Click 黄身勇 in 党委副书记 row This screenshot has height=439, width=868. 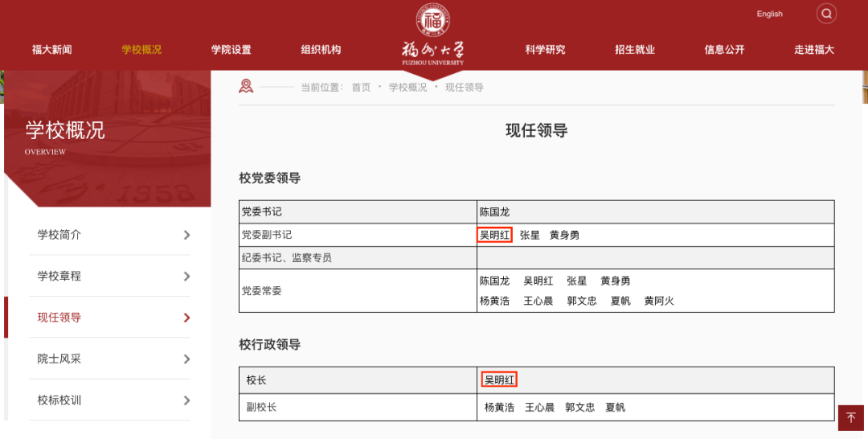(x=565, y=236)
